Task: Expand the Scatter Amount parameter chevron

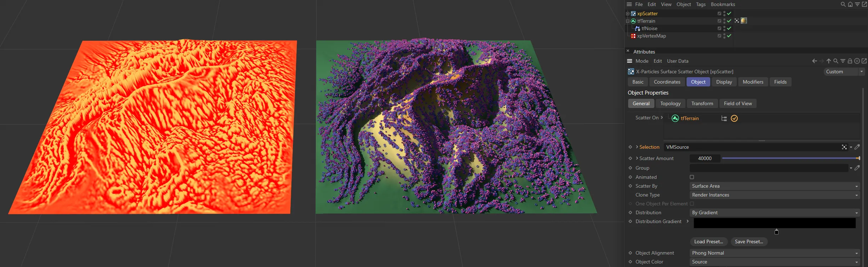Action: (x=637, y=158)
